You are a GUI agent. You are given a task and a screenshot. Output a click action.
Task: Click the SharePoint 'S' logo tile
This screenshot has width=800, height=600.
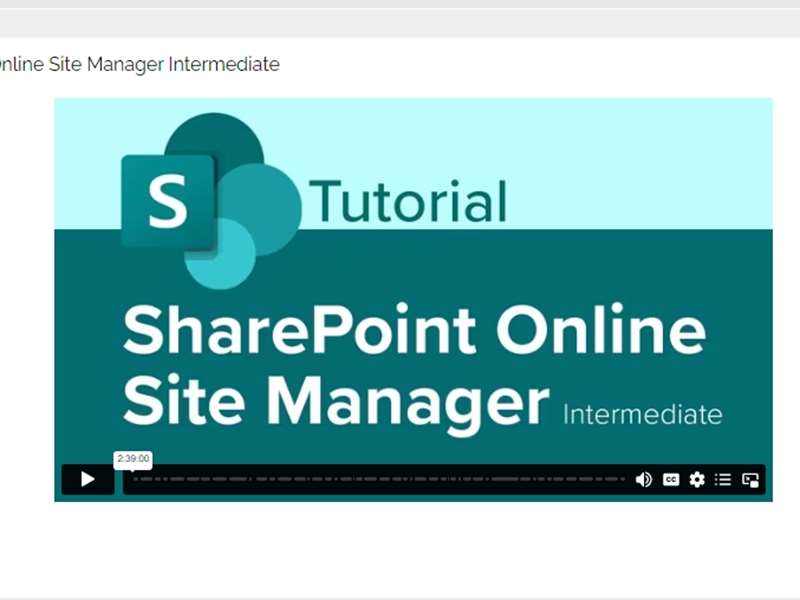tap(168, 205)
